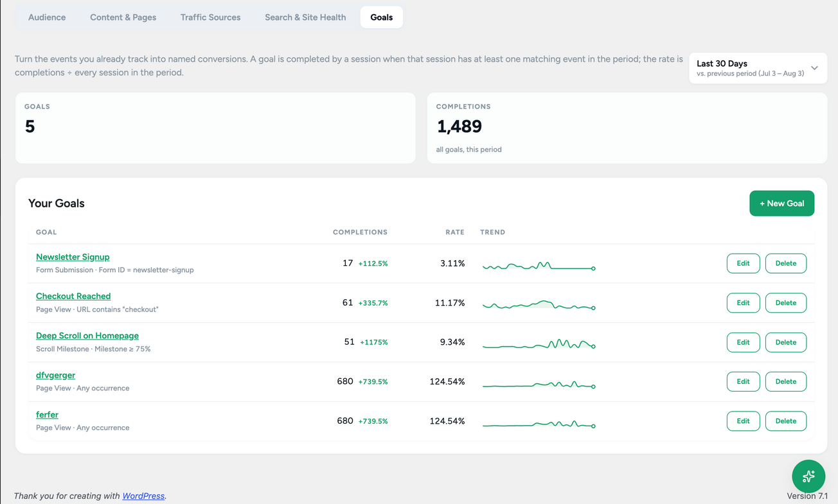Image resolution: width=838 pixels, height=504 pixels.
Task: Click the 1,489 completions total
Action: 459,126
